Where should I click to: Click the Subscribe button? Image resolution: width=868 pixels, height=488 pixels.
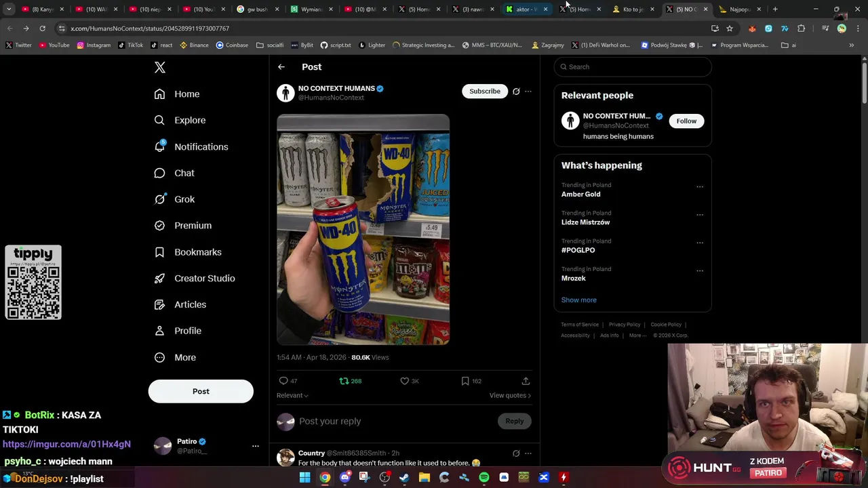point(485,91)
